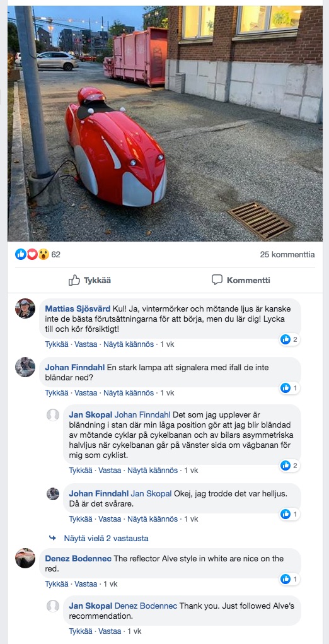This screenshot has width=329, height=644.
Task: Open Mattias Sjösvärd's profile picture
Action: coord(25,308)
